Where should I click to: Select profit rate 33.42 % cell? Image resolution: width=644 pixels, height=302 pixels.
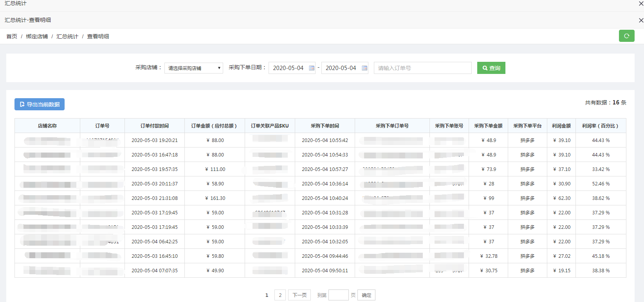pyautogui.click(x=601, y=169)
